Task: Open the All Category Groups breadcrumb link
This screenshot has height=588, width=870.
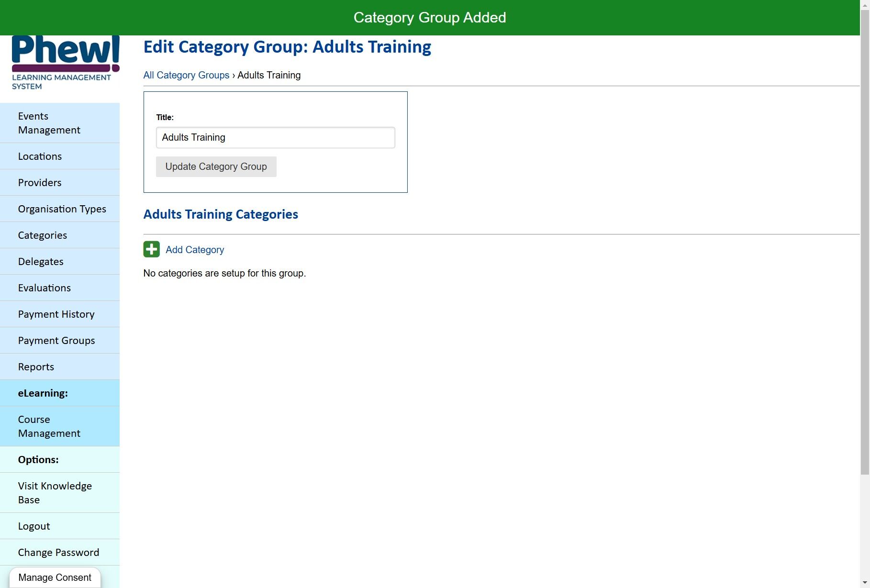Action: point(186,75)
